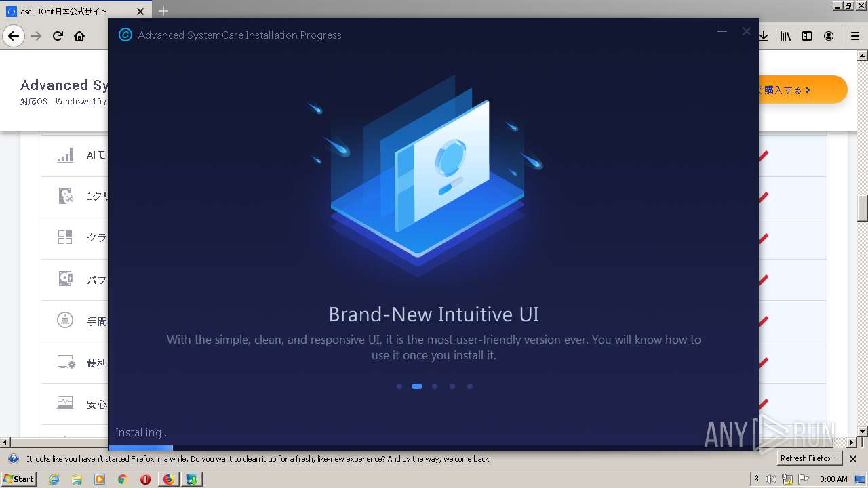Click the network tray icon
The image size is (868, 488).
(x=787, y=480)
